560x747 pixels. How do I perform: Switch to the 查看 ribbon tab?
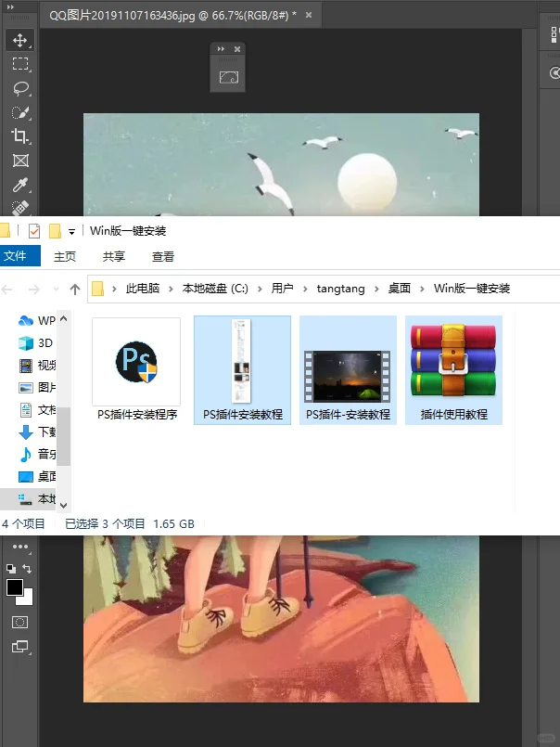click(x=163, y=256)
